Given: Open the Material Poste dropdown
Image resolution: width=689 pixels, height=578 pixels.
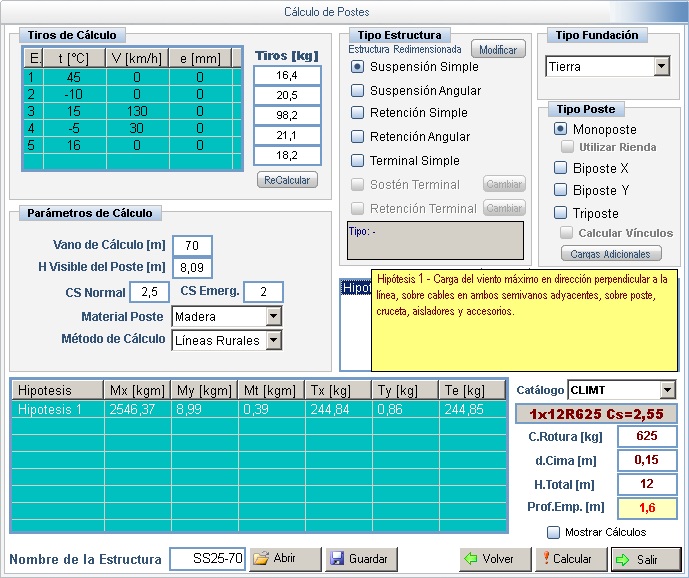Looking at the screenshot, I should (x=273, y=316).
